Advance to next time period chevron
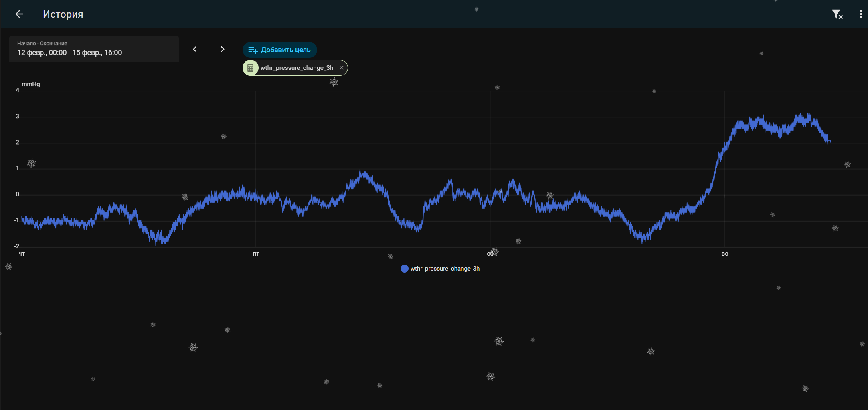 tap(223, 49)
